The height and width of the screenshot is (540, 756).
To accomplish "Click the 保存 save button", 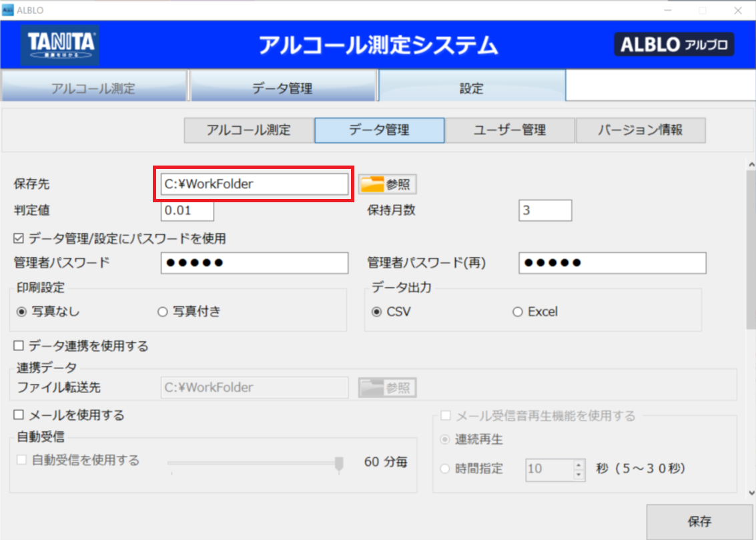I will (x=699, y=521).
